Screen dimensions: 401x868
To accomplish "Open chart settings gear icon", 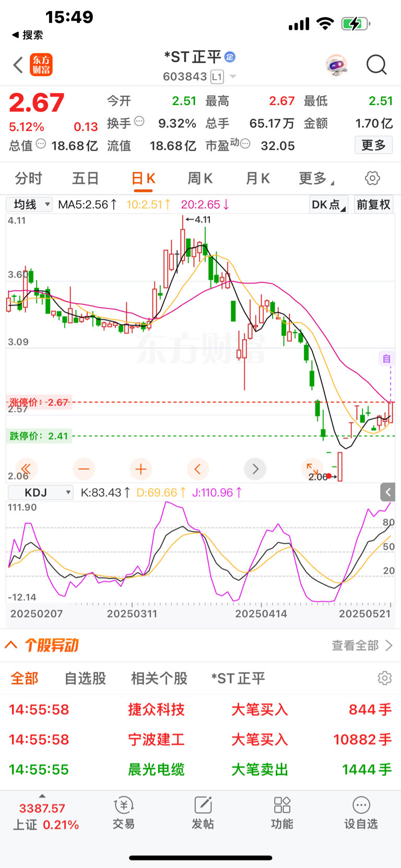I will [372, 178].
